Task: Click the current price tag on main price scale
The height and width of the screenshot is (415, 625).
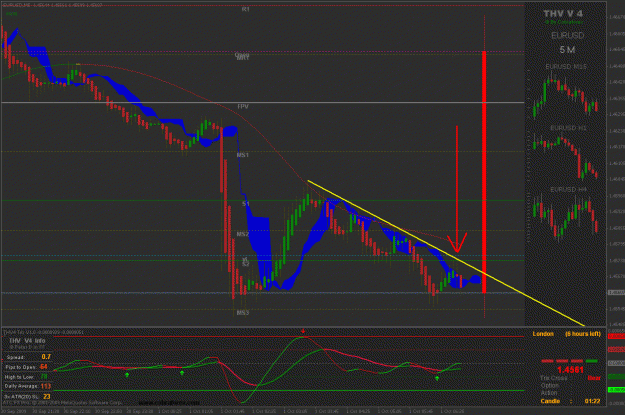Action: (616, 292)
